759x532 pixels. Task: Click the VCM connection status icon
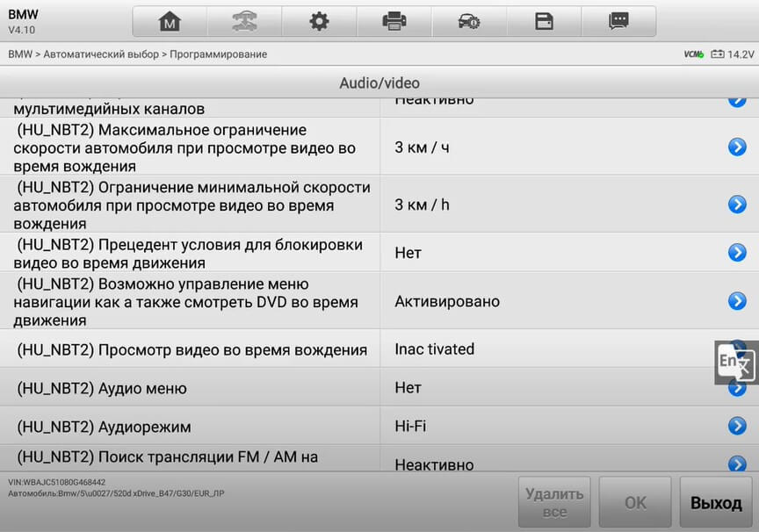click(694, 54)
